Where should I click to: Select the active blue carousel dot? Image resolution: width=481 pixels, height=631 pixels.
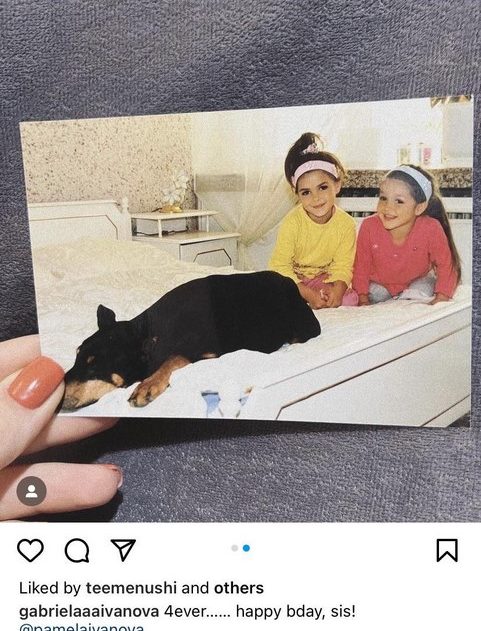246,548
